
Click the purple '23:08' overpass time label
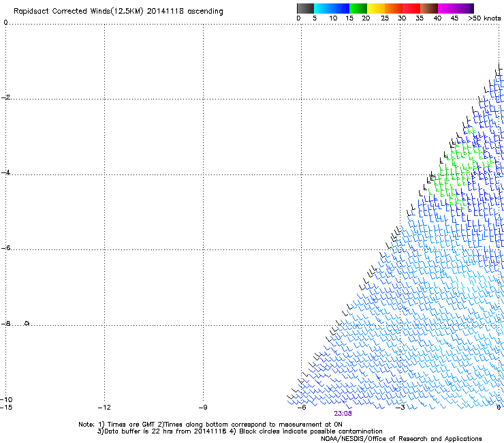343,414
